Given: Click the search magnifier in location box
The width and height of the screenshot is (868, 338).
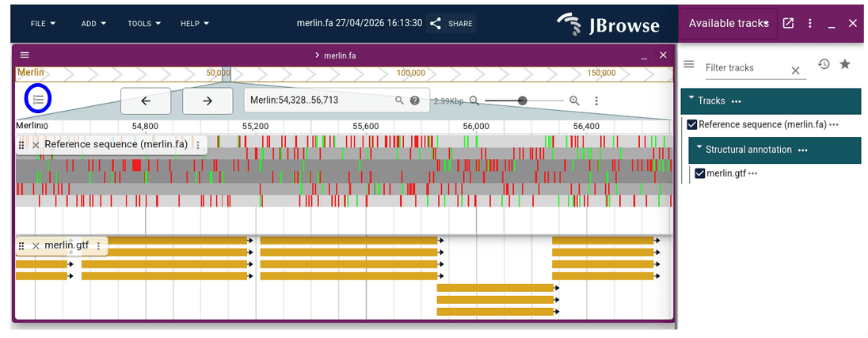Looking at the screenshot, I should pyautogui.click(x=398, y=100).
